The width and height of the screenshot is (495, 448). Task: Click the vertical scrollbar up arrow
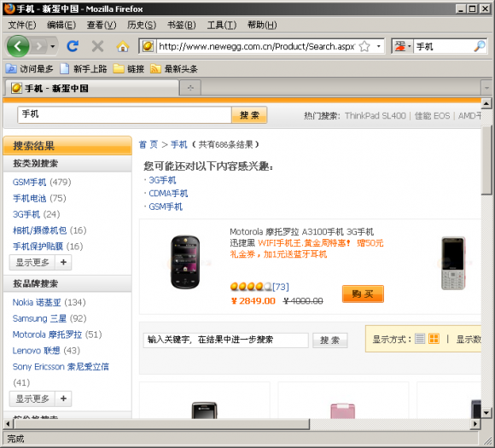[486, 103]
